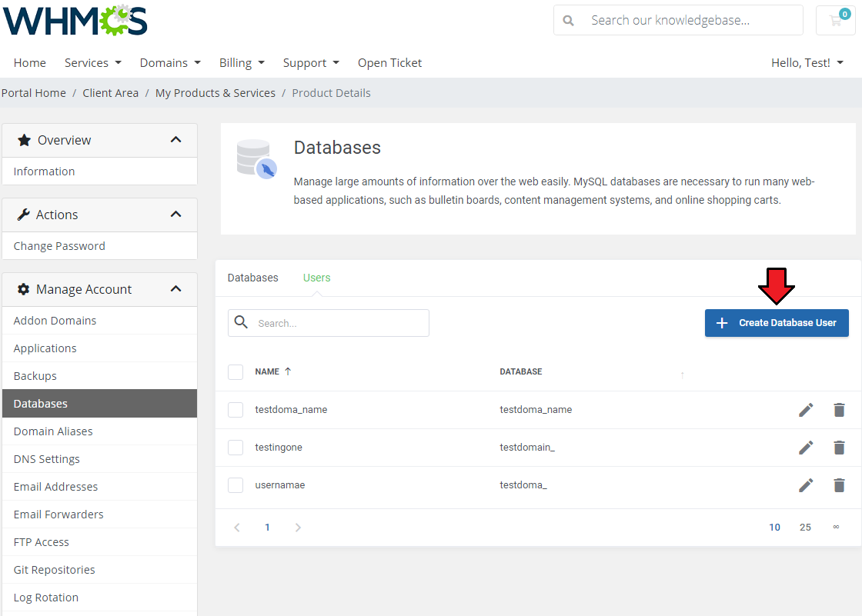Open Change Password in Actions
This screenshot has width=862, height=616.
tap(99, 245)
